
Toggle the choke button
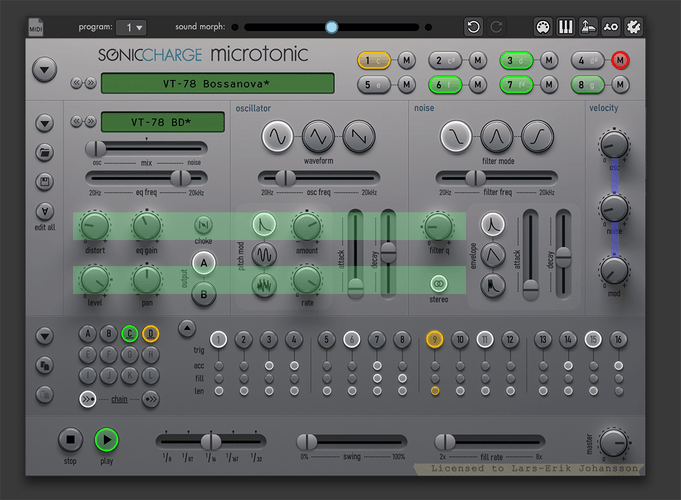click(x=203, y=225)
